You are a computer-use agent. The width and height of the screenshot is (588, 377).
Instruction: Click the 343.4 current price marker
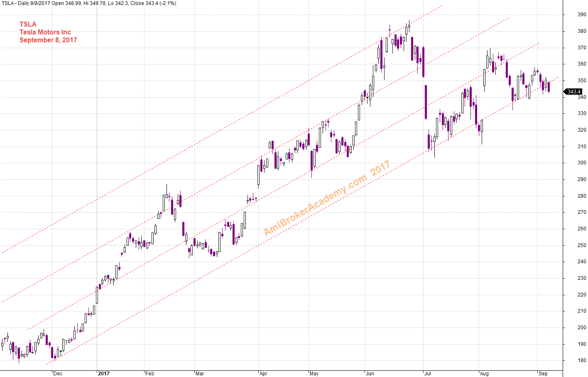click(573, 92)
